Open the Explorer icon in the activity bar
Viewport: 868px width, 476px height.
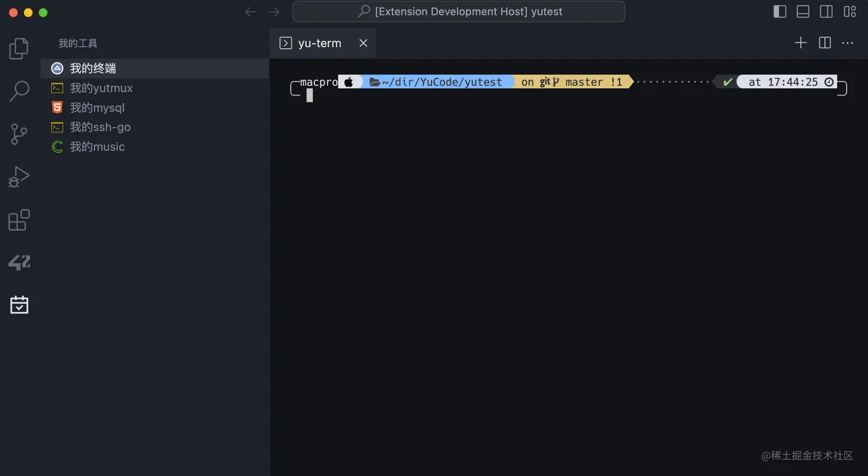[x=19, y=49]
